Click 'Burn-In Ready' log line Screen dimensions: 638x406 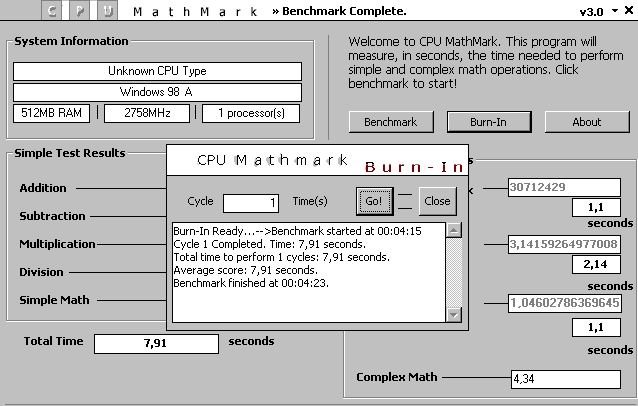[x=297, y=231]
